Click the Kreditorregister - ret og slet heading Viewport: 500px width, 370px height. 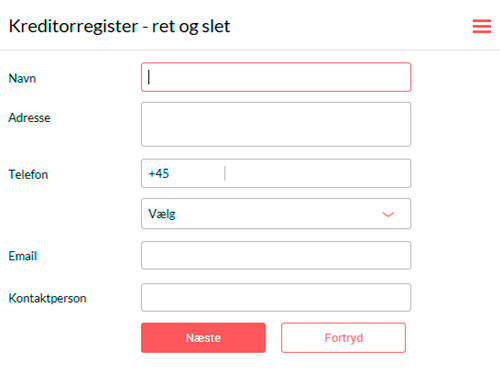119,26
